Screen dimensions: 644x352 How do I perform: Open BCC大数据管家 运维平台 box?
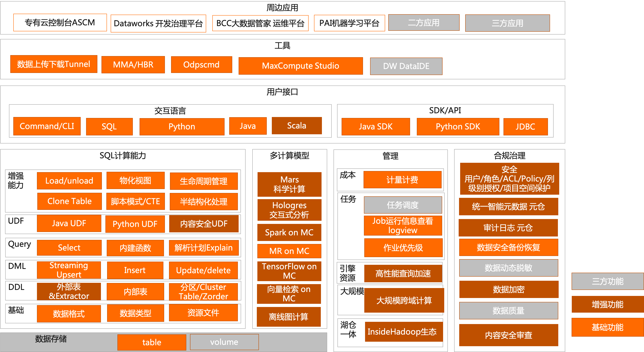(x=260, y=23)
